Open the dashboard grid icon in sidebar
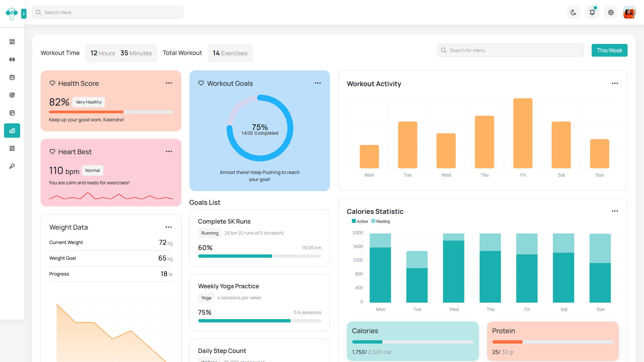 tap(12, 42)
